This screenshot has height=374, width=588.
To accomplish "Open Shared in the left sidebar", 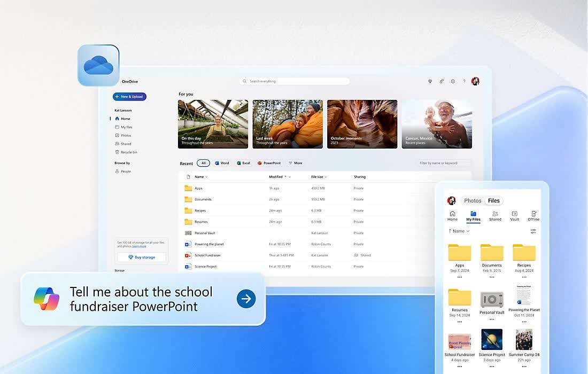I will pyautogui.click(x=123, y=144).
